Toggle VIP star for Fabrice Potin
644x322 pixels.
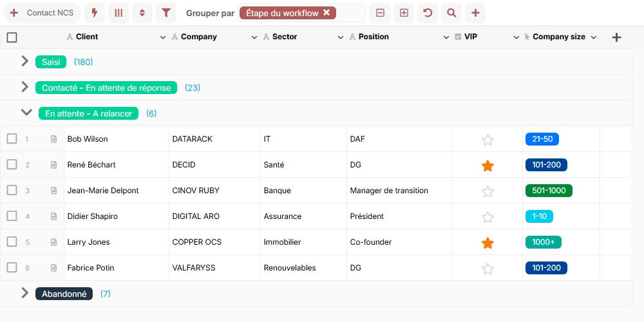(x=488, y=269)
